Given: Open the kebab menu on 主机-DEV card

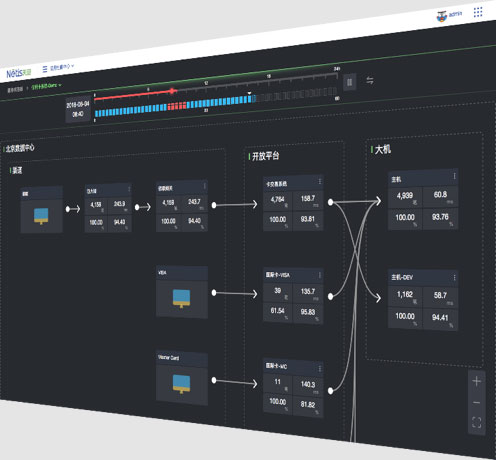Looking at the screenshot, I should pyautogui.click(x=454, y=278).
